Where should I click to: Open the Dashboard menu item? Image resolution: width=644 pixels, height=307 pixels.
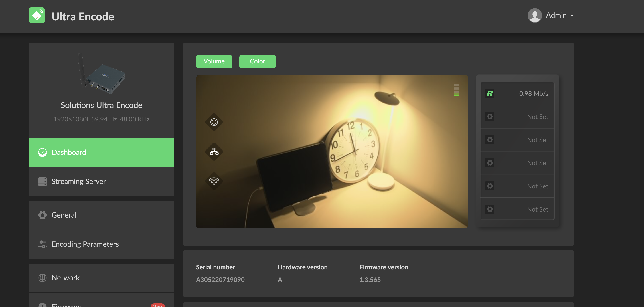pyautogui.click(x=101, y=152)
